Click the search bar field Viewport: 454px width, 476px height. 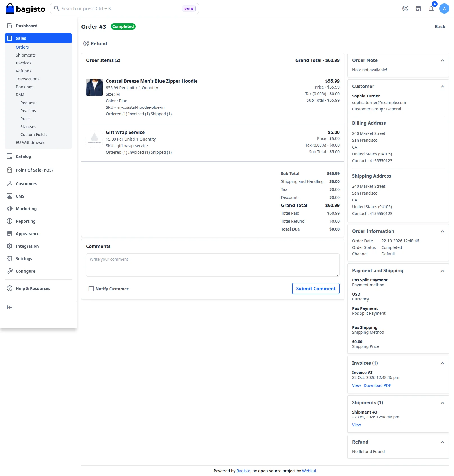(x=124, y=9)
